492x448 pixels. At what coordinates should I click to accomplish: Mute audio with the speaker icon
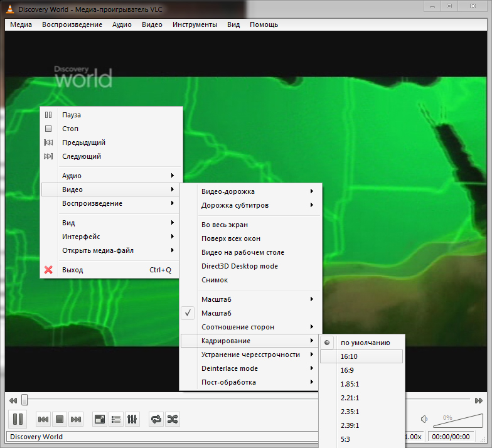(x=424, y=419)
